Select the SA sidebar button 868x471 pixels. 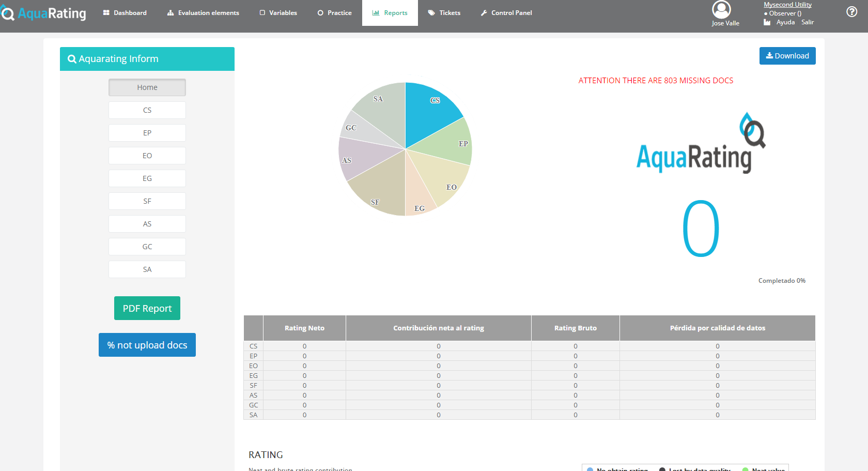tap(147, 269)
